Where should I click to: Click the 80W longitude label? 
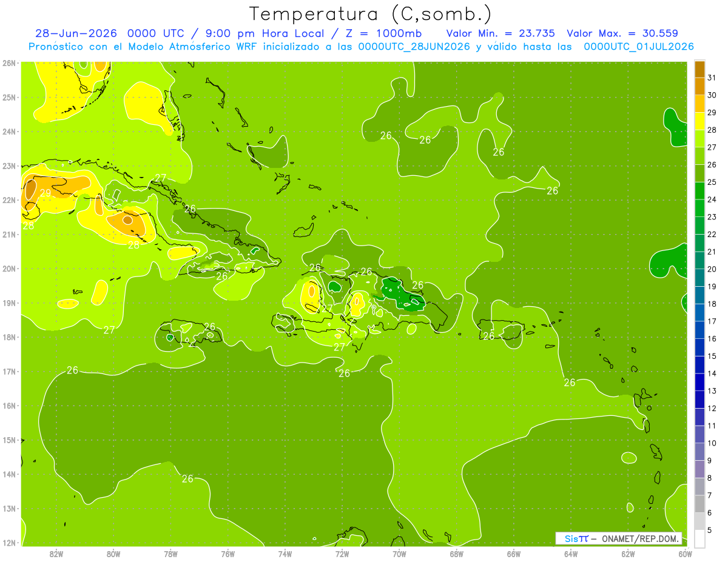point(113,554)
